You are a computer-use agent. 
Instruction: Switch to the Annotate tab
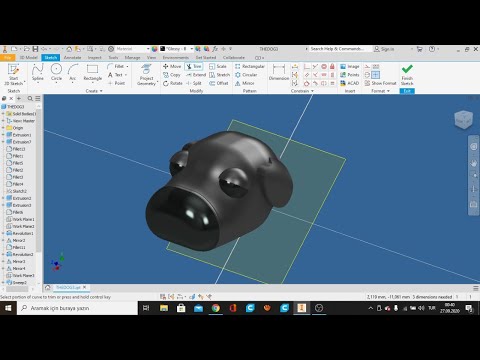pos(72,58)
